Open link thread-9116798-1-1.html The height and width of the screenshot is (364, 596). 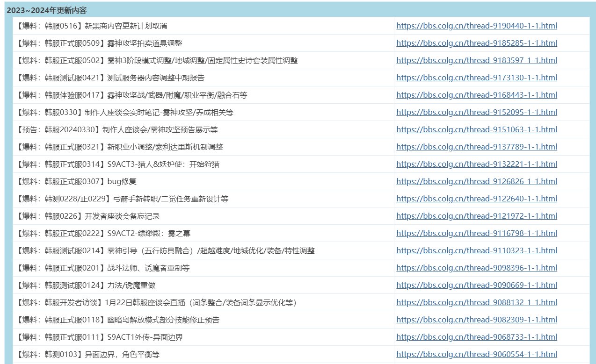[x=477, y=234]
